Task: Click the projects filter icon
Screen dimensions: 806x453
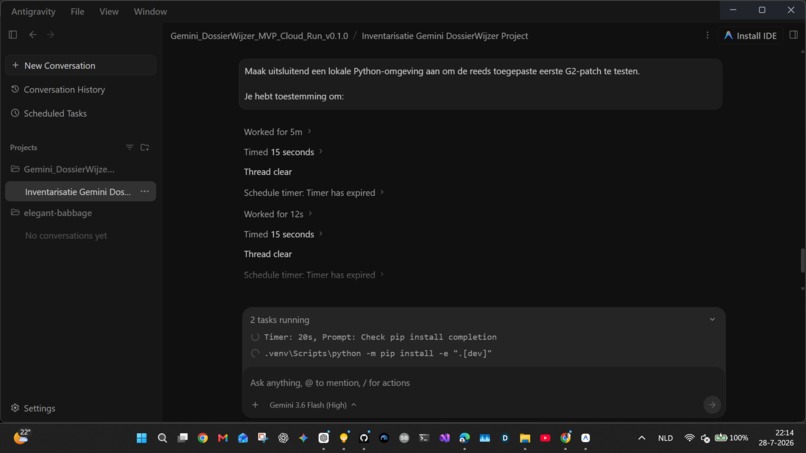Action: tap(130, 148)
